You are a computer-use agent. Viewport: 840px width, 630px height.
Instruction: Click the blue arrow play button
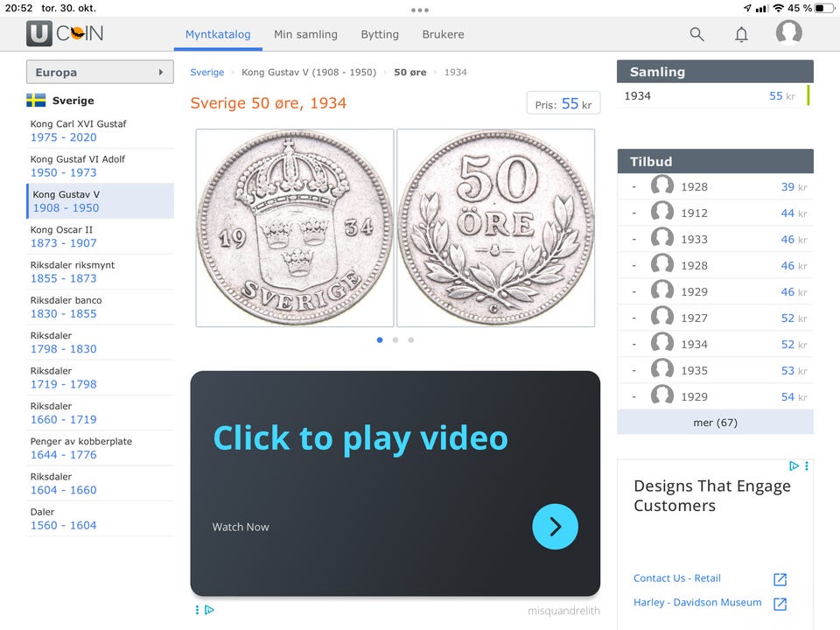pyautogui.click(x=555, y=527)
